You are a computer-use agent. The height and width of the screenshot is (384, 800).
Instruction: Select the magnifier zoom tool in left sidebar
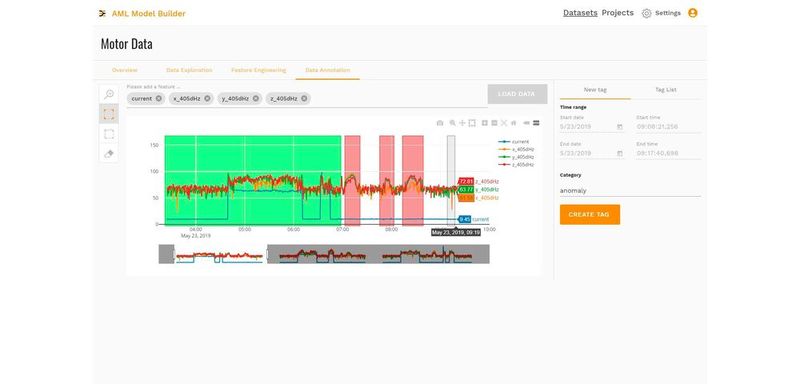click(x=109, y=94)
